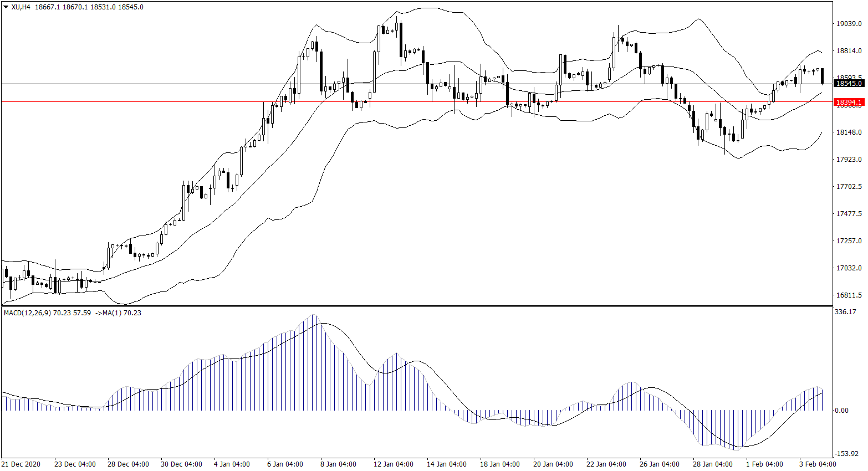Select the XU,H4 chart symbol title
868x471 pixels.
[x=21, y=7]
